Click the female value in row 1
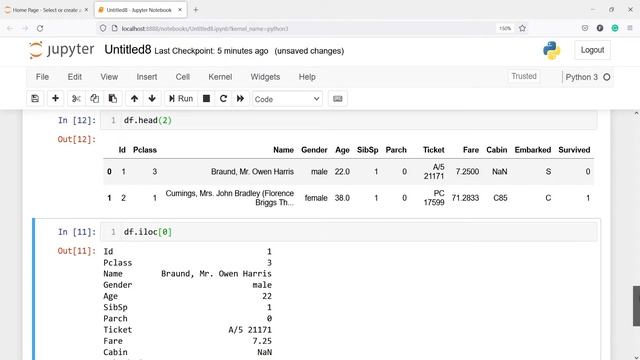 click(x=316, y=198)
